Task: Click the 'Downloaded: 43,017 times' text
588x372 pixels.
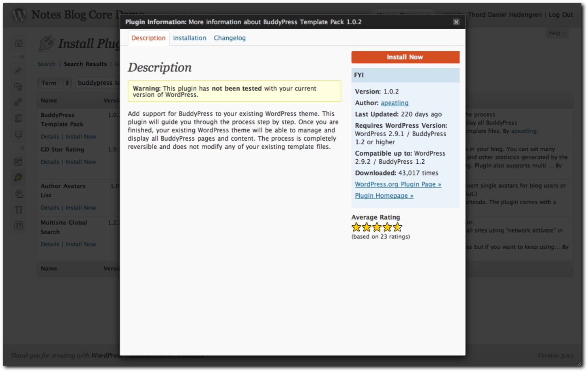Action: coord(397,173)
